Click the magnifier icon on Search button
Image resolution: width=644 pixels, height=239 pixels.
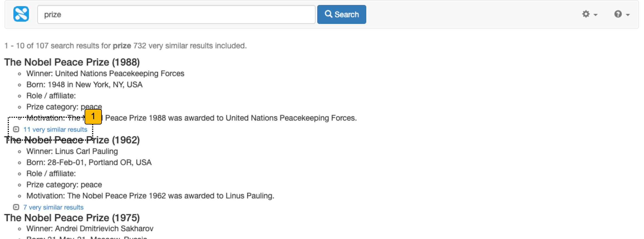tap(328, 14)
